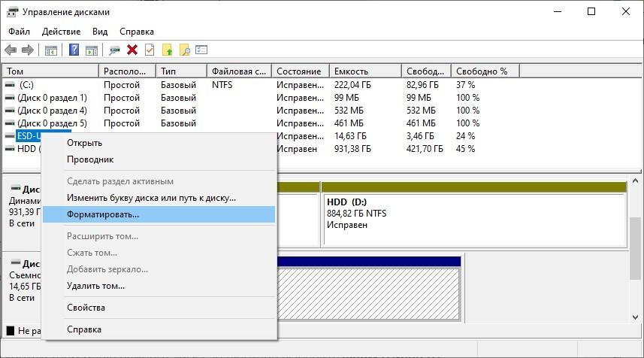Click the NTFS file system cell
Screen dimensions: 644x358
tap(222, 85)
